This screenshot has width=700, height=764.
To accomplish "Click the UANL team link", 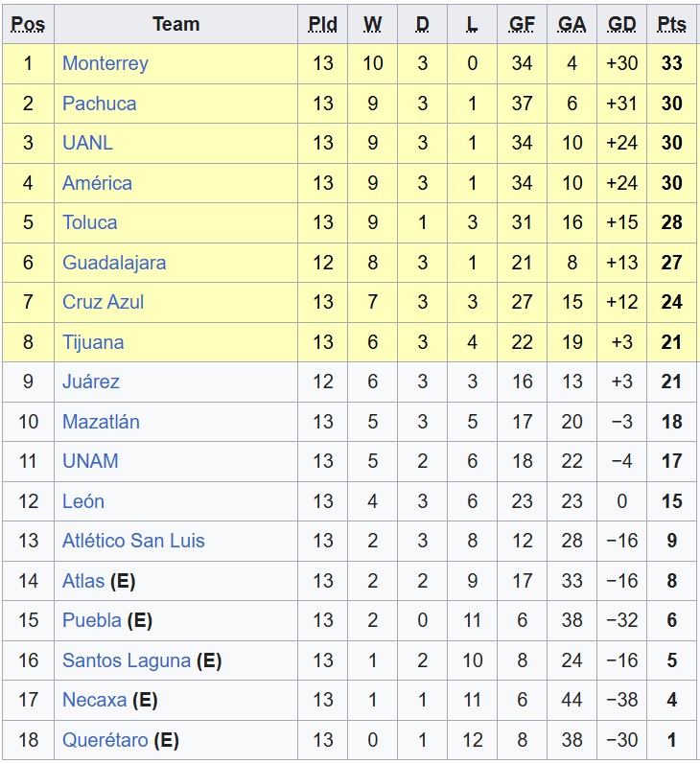I will click(88, 143).
